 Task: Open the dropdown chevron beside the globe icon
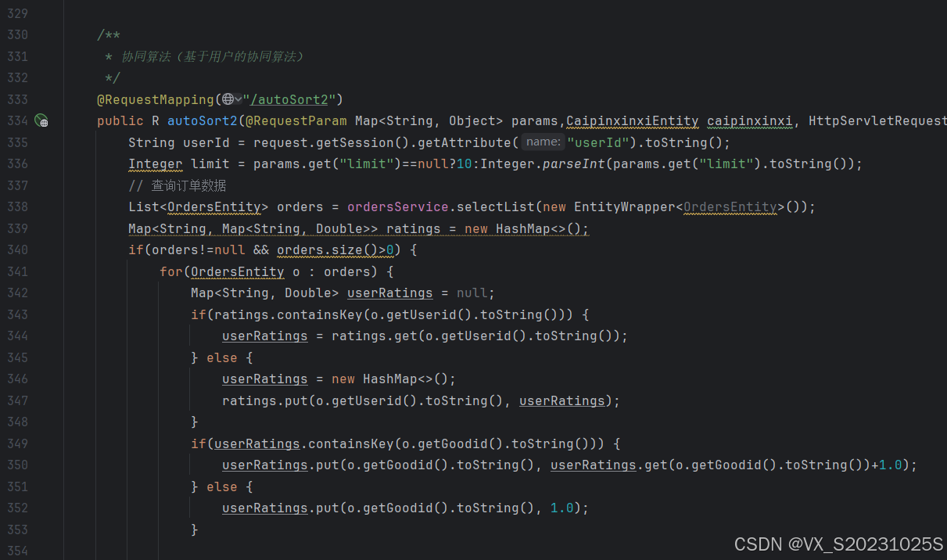pos(238,99)
